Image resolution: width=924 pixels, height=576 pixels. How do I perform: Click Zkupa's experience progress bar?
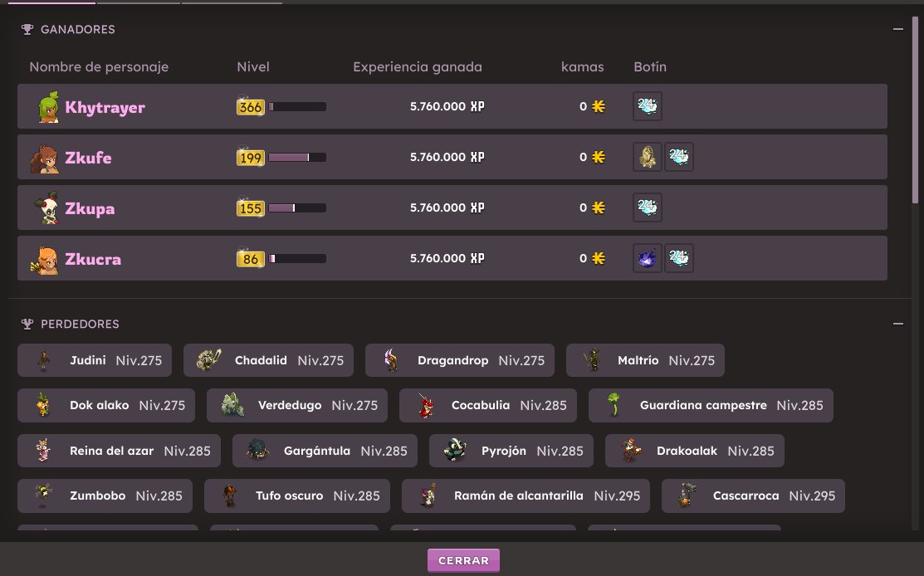point(297,207)
